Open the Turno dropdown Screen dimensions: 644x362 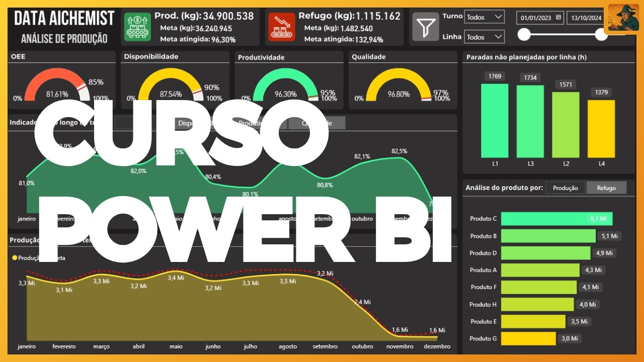(484, 17)
